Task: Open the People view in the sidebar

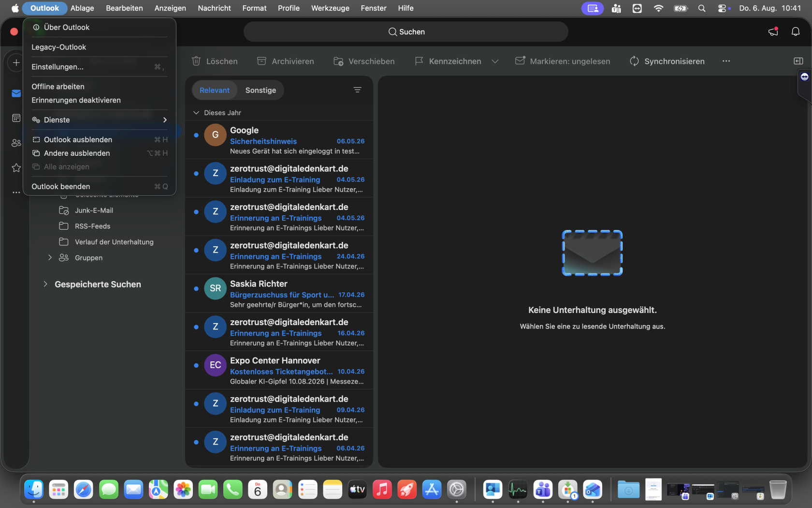Action: click(x=16, y=143)
